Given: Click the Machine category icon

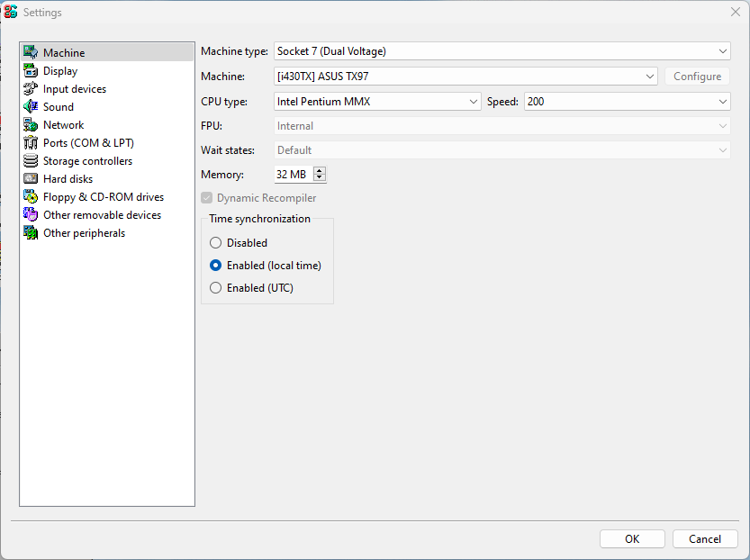Looking at the screenshot, I should [x=31, y=52].
